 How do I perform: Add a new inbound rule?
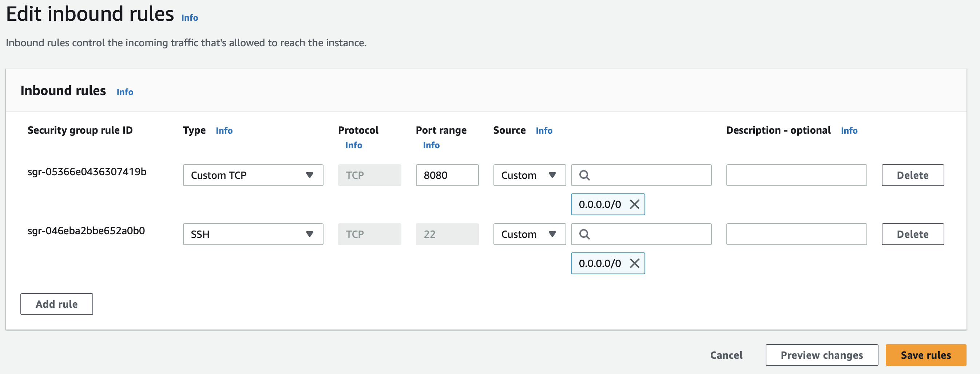tap(56, 304)
